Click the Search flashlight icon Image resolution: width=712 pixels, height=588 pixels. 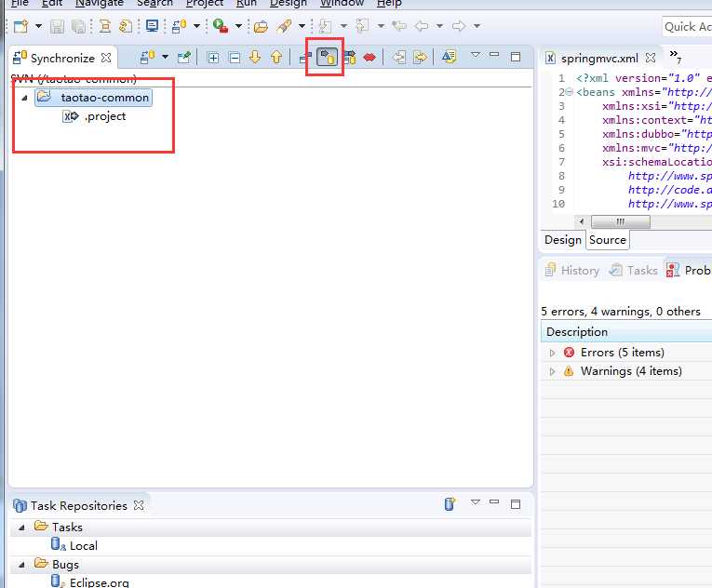(x=284, y=26)
